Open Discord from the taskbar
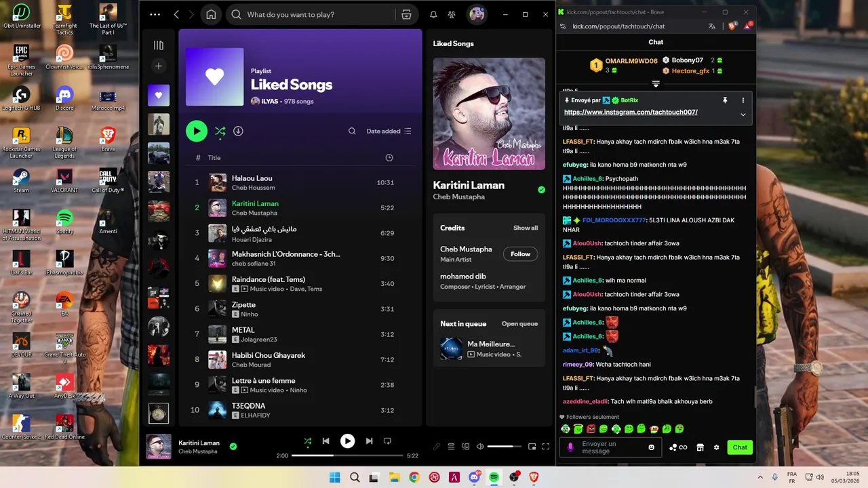This screenshot has height=488, width=868. tap(474, 477)
